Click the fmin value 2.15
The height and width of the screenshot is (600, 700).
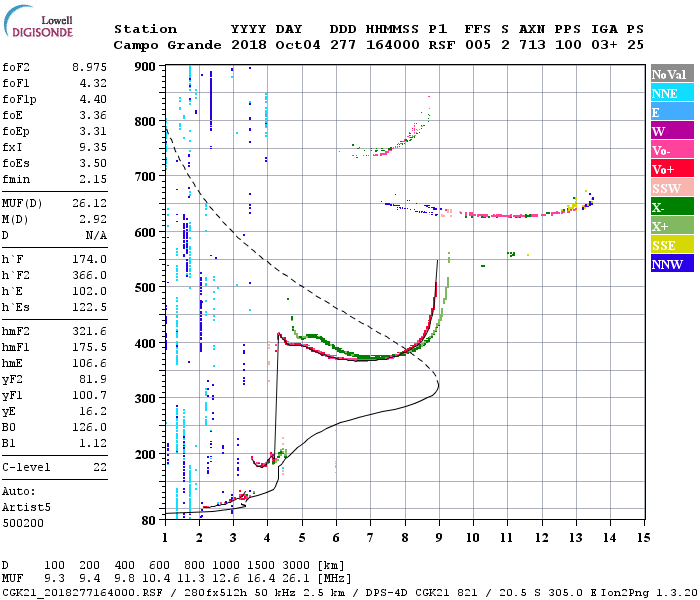[x=93, y=179]
